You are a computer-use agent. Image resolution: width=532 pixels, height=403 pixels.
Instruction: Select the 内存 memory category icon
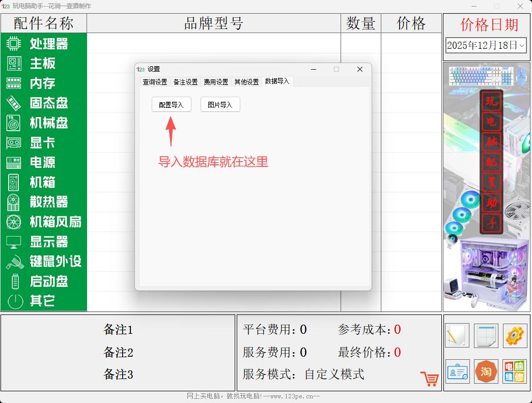click(x=14, y=83)
